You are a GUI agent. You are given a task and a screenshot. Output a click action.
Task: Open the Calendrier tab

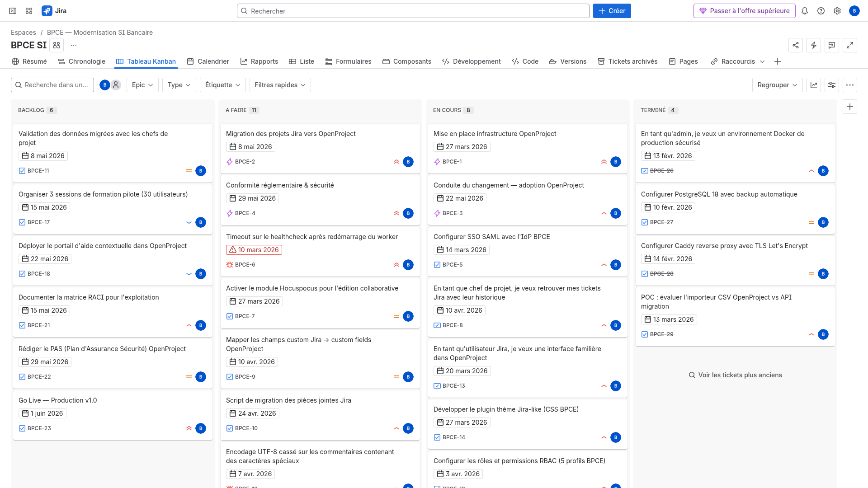[x=208, y=61]
